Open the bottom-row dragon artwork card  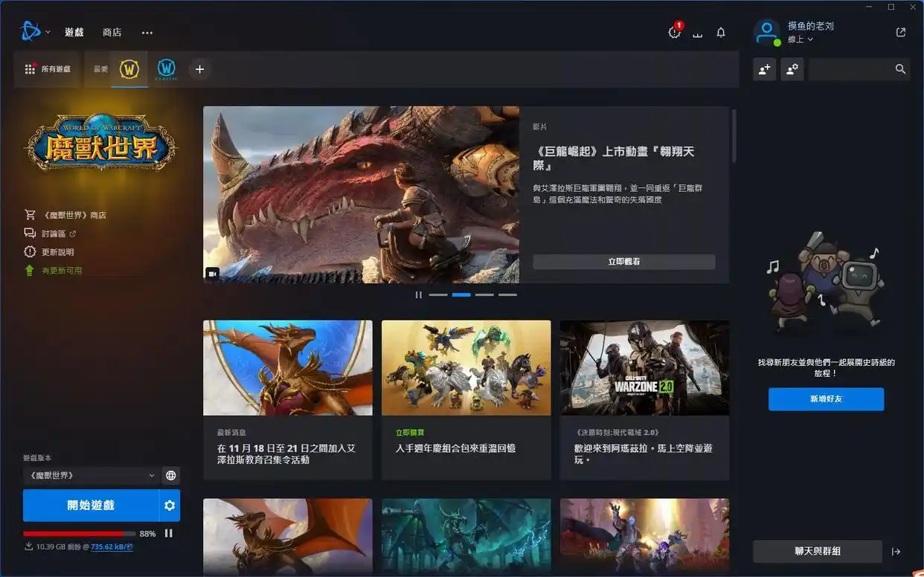tap(288, 535)
